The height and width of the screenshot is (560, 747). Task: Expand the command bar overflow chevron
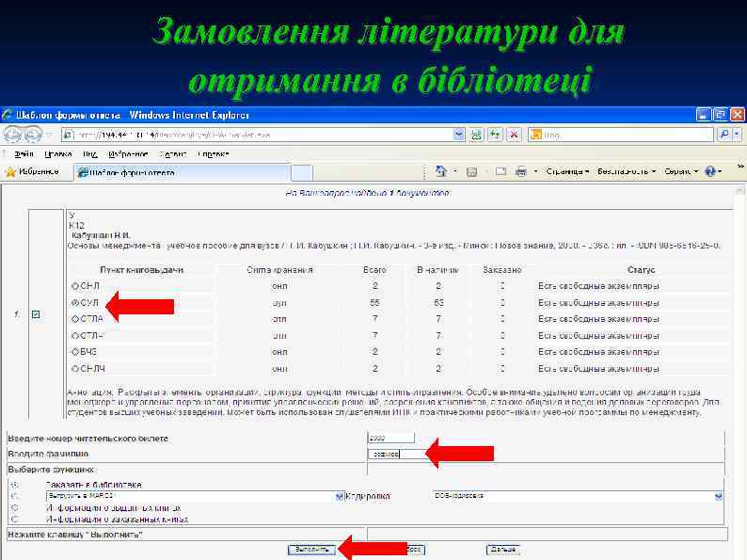click(740, 167)
